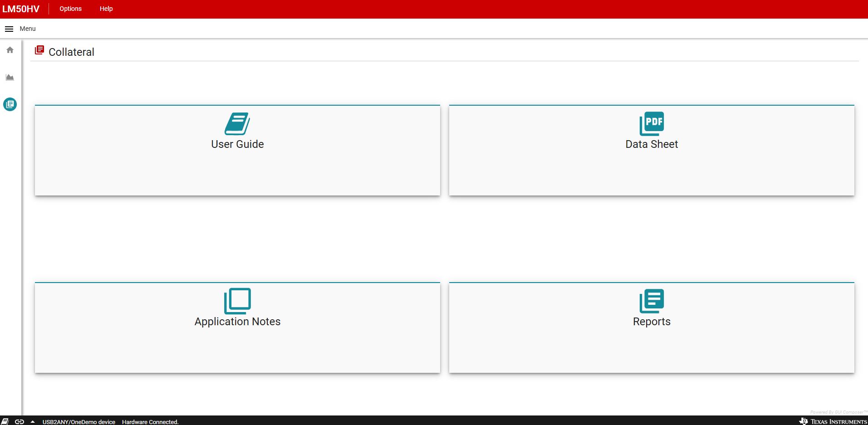The image size is (868, 425).
Task: Click the hamburger menu icon
Action: (9, 29)
